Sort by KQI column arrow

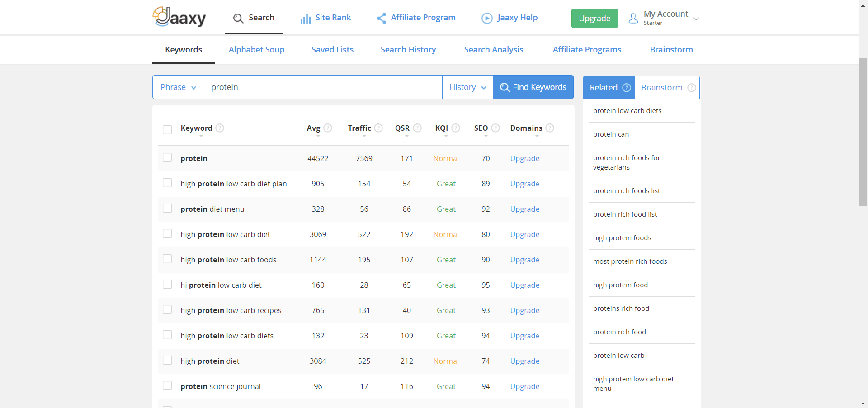446,136
